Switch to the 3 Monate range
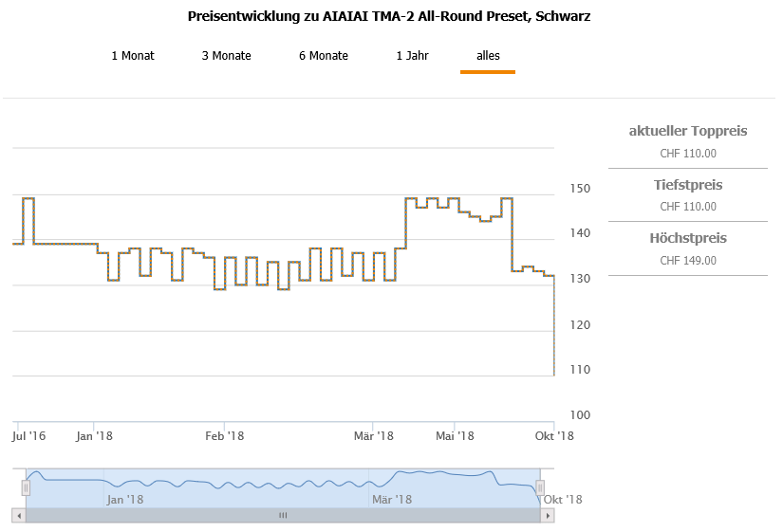This screenshot has height=532, width=783. (226, 56)
